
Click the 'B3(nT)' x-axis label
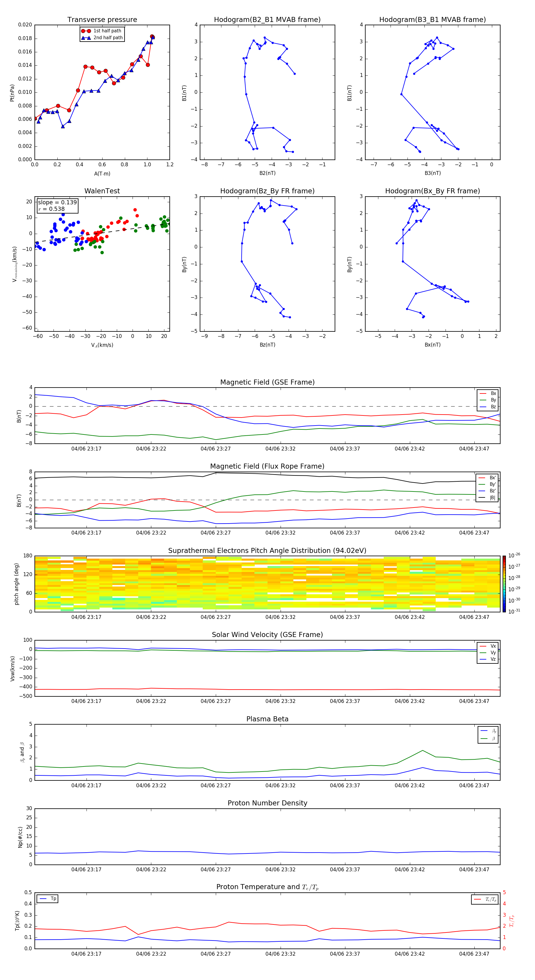pos(432,173)
